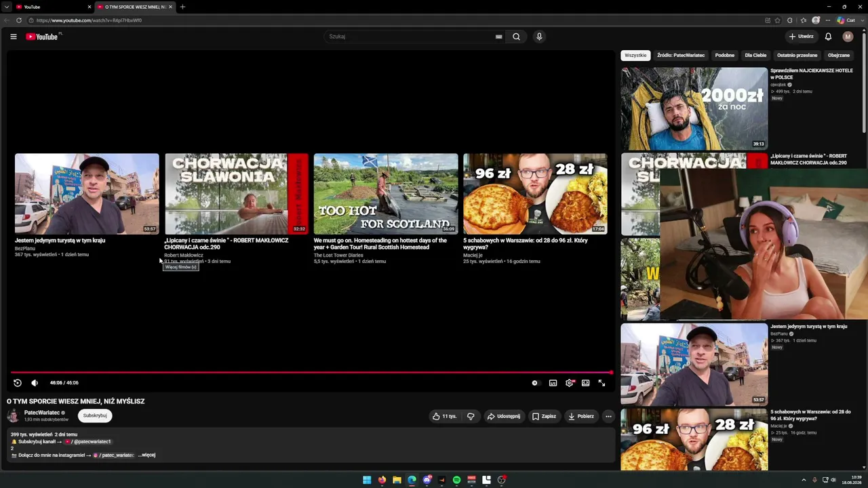Viewport: 868px width, 488px height.
Task: Go back in browser history
Action: (7, 20)
